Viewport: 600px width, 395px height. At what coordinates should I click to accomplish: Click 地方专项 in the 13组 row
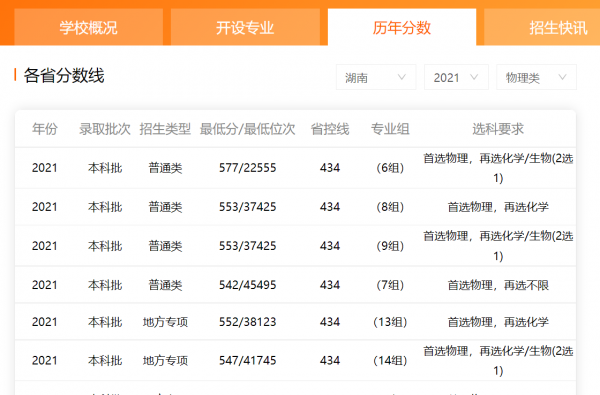tap(165, 322)
